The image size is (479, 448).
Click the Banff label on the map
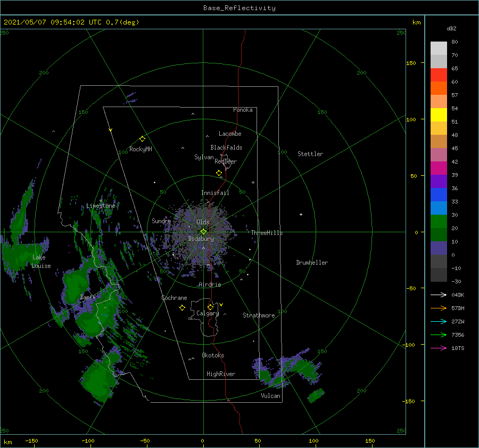[88, 297]
